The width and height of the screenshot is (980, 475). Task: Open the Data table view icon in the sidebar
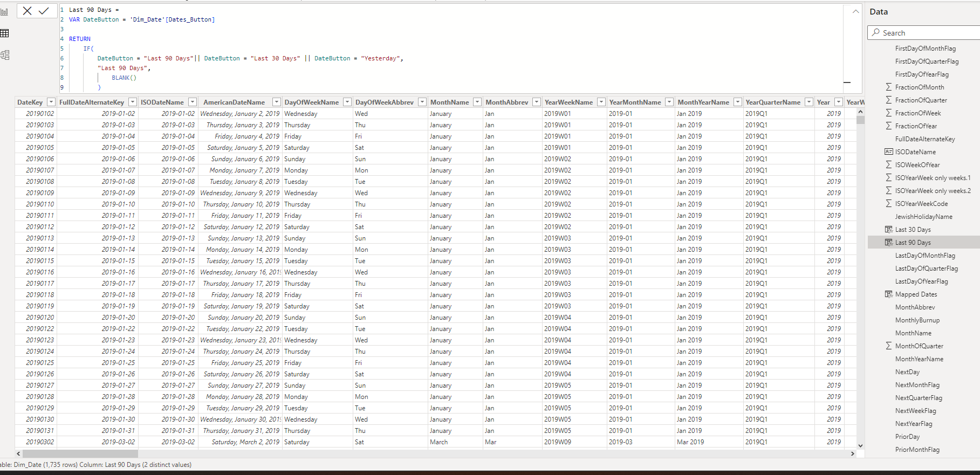click(5, 33)
